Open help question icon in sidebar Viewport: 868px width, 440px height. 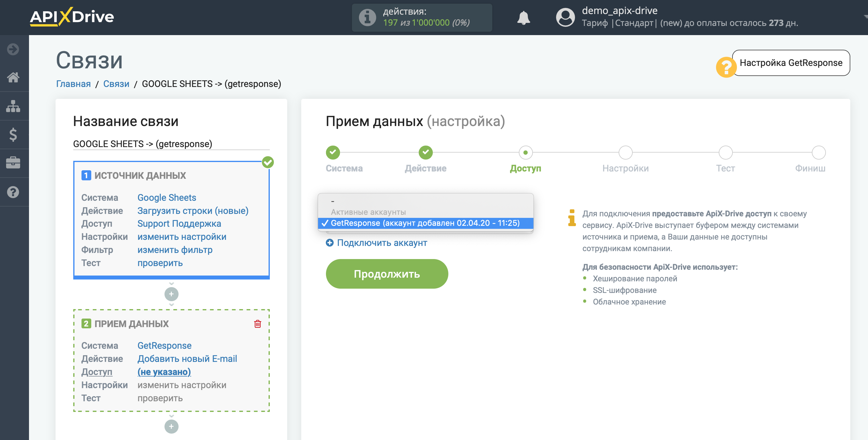pos(13,192)
